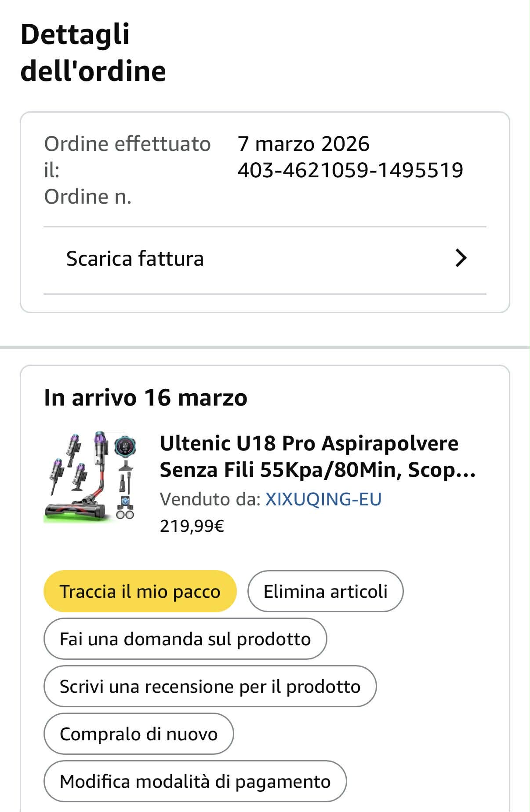The width and height of the screenshot is (530, 812).
Task: Click the order number 403-4621059-1495519
Action: [x=350, y=170]
